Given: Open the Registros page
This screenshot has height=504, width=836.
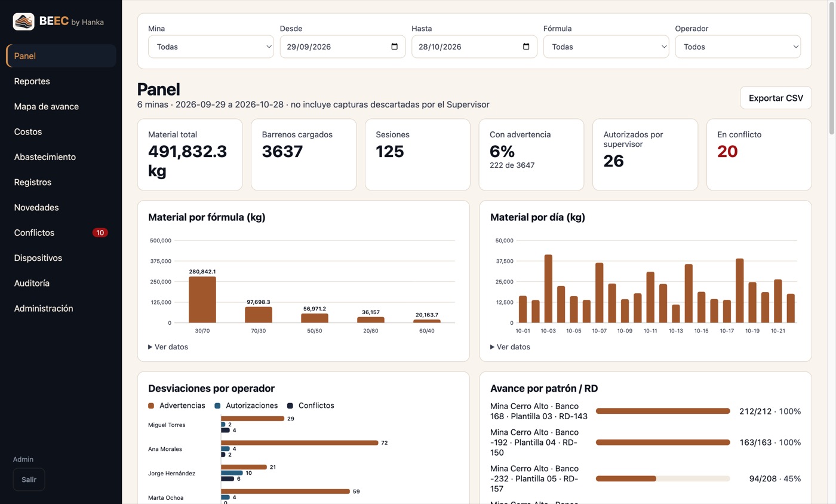Looking at the screenshot, I should [x=61, y=182].
